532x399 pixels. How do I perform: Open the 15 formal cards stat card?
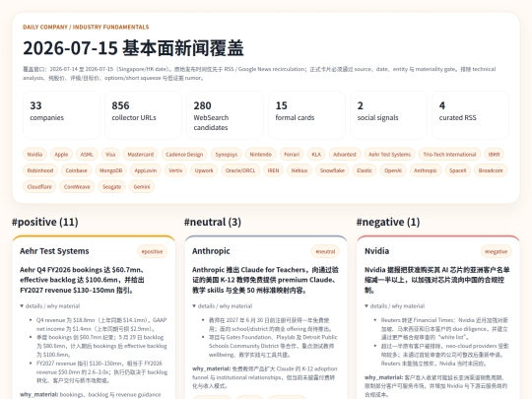point(307,115)
